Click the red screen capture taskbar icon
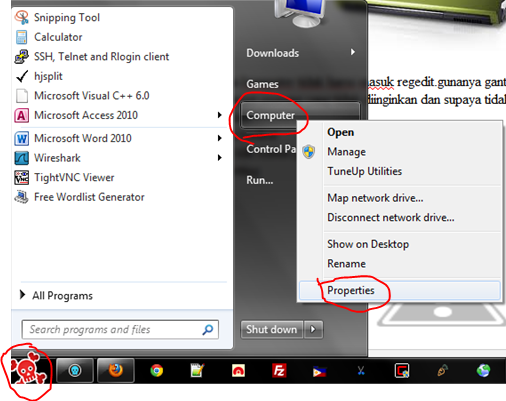 click(x=402, y=370)
